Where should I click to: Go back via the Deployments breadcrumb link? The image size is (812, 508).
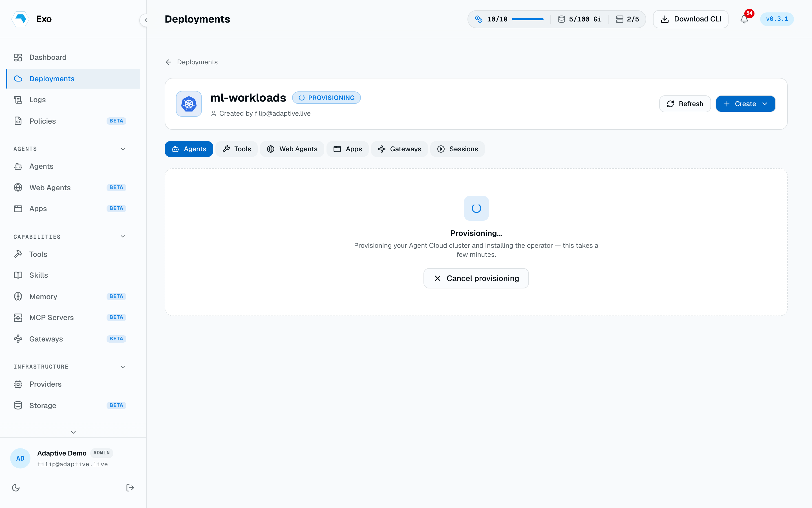coord(197,62)
